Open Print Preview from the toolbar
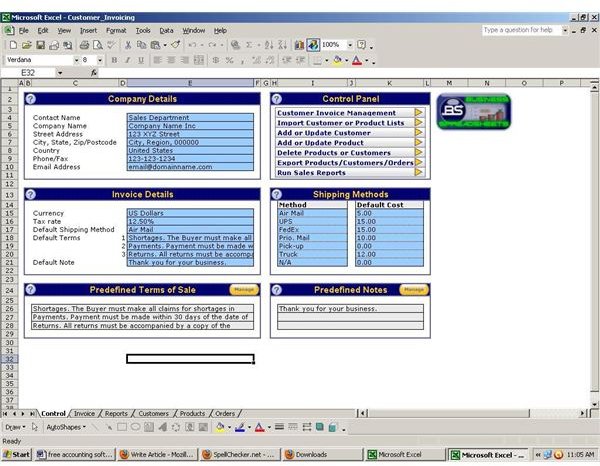The image size is (600, 466). (x=98, y=45)
